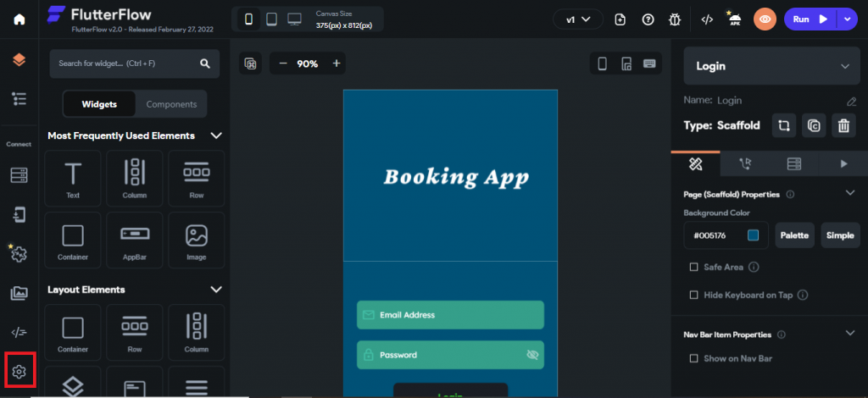Open the properties design tab
868x398 pixels.
696,163
